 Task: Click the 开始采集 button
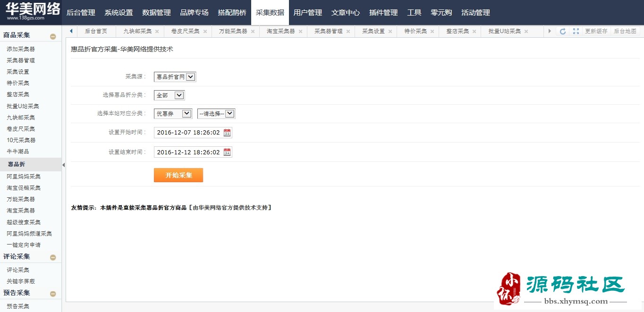(x=178, y=175)
